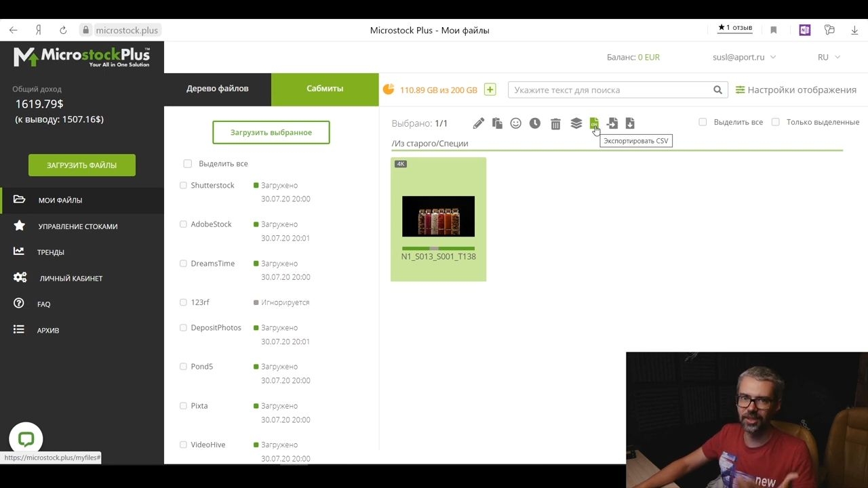The image size is (868, 488).
Task: Open the live chat bubble widget
Action: pyautogui.click(x=26, y=439)
